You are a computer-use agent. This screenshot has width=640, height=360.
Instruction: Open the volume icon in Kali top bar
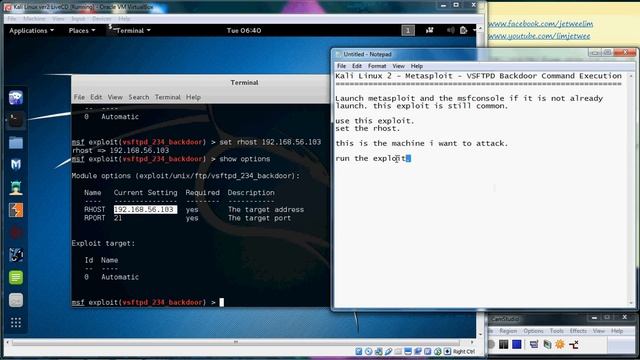tap(450, 31)
